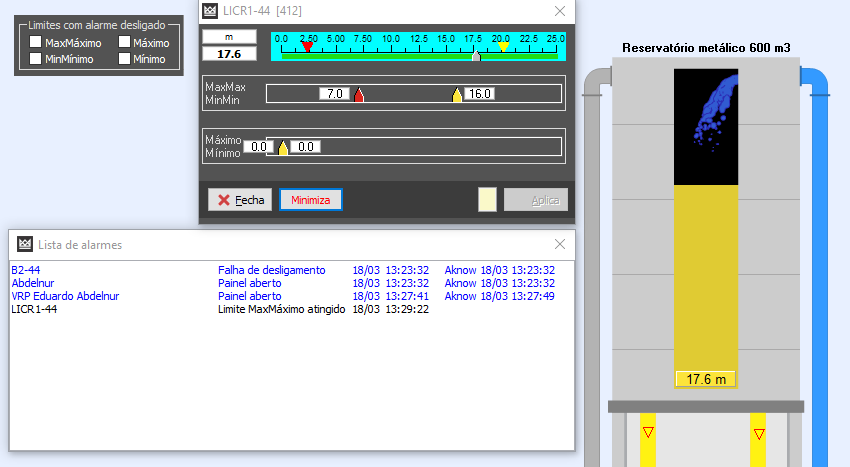Viewport: 850px width, 467px height.
Task: Select the B2-44 alarm row
Action: point(291,270)
